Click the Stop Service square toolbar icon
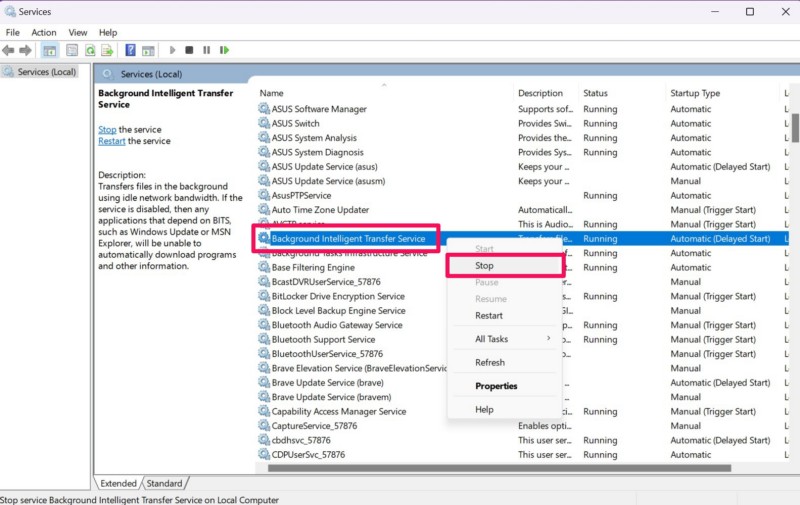The width and height of the screenshot is (800, 505). pos(189,50)
